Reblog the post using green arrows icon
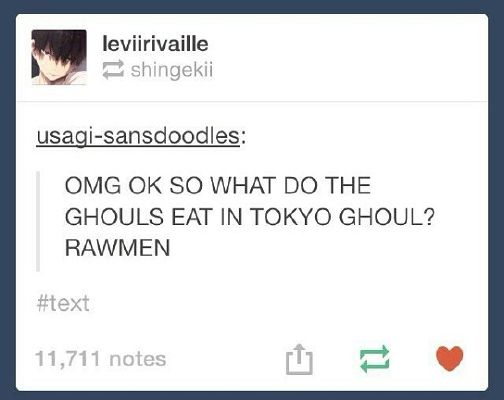 [375, 359]
